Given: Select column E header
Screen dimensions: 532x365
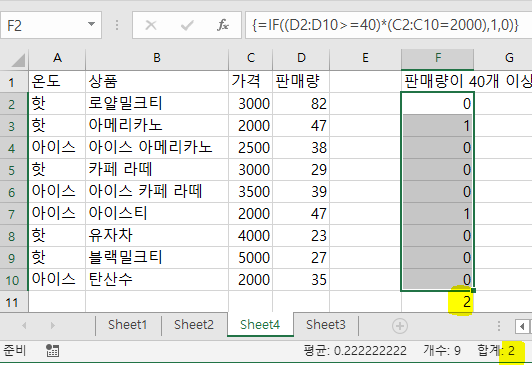Looking at the screenshot, I should pyautogui.click(x=365, y=58).
